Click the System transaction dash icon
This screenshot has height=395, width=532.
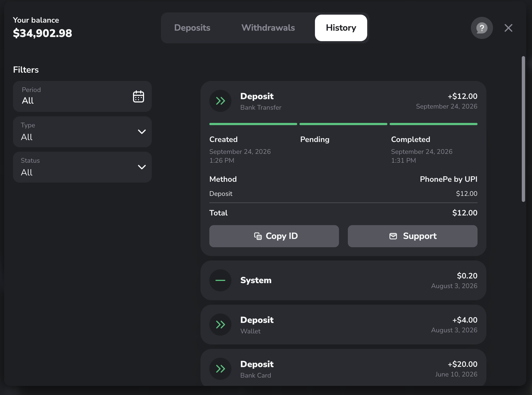point(220,280)
